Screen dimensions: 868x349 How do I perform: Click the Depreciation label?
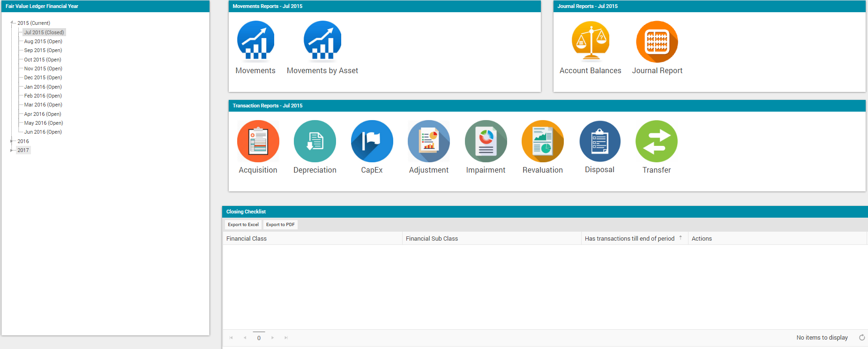(x=315, y=170)
